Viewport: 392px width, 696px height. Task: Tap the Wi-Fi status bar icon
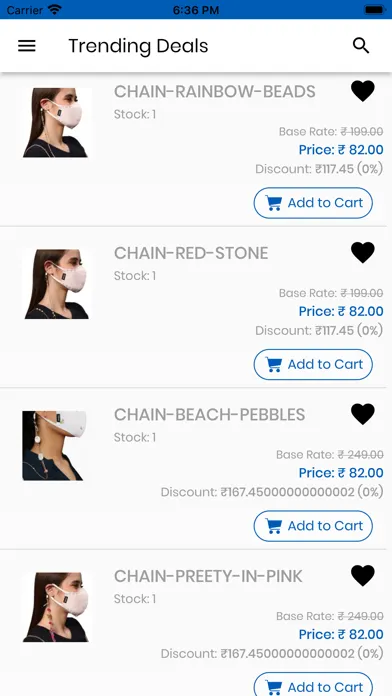(55, 9)
